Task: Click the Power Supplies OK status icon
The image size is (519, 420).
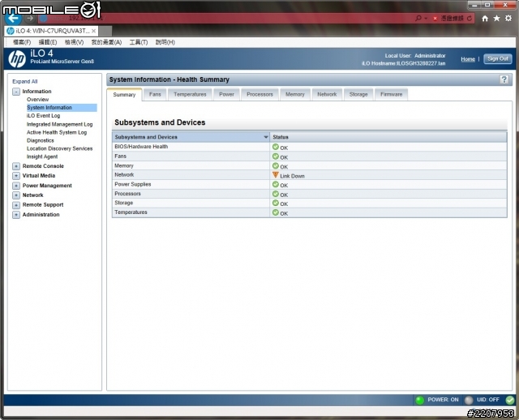Action: (276, 184)
